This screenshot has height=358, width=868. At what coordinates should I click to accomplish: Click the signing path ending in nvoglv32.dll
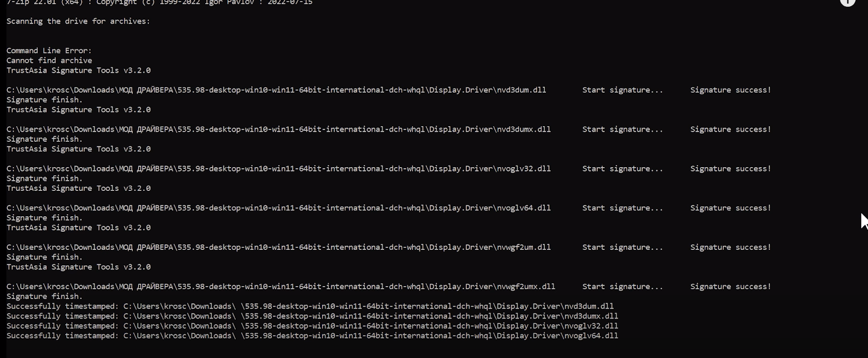point(279,169)
